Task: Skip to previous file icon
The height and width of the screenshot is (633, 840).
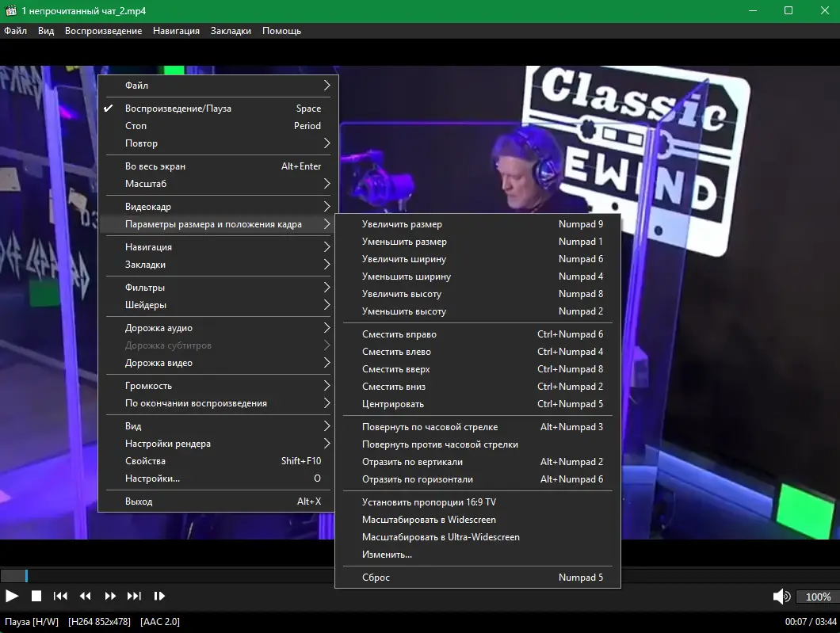Action: 60,596
